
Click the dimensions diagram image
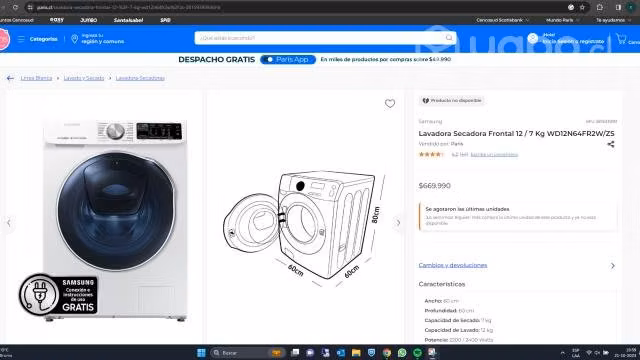click(303, 228)
